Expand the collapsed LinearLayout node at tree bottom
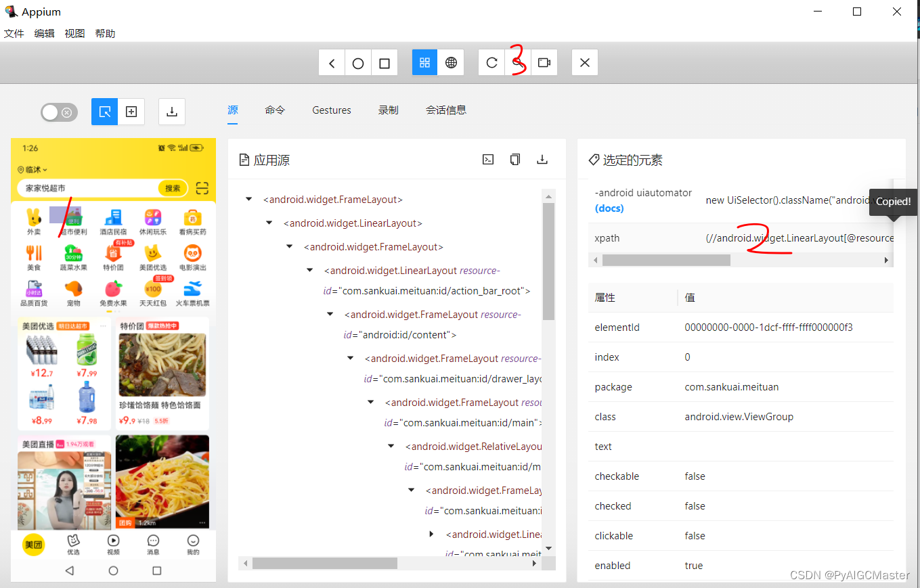920x588 pixels. (x=432, y=535)
